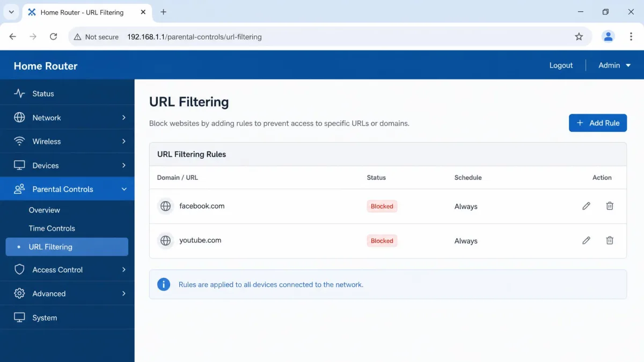Click the youtube.com domain text
Screen dimensions: 644x362
[x=200, y=240]
